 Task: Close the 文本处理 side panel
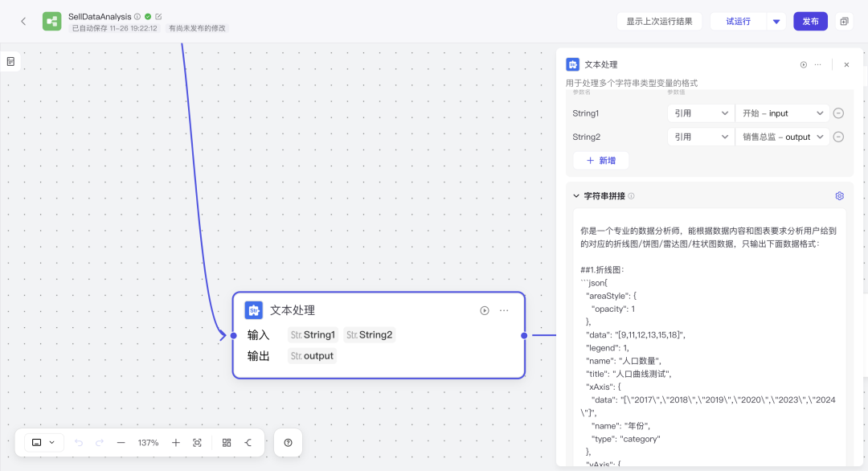(x=846, y=65)
